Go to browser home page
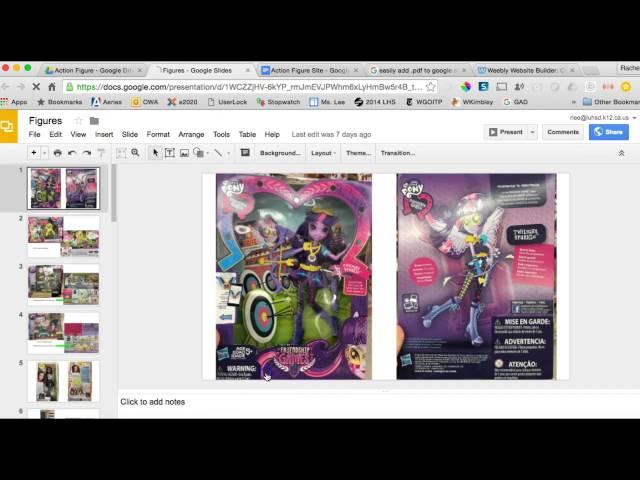This screenshot has width=640, height=480. click(52, 87)
